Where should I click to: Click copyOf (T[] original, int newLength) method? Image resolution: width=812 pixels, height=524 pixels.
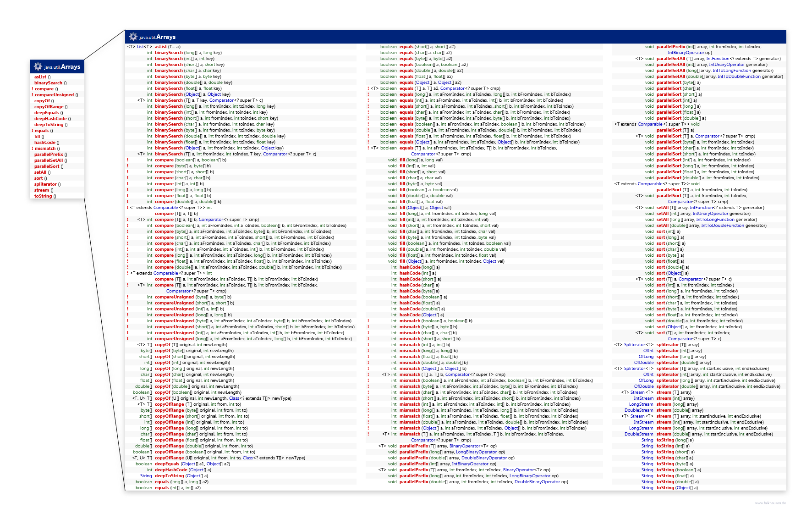tap(191, 345)
